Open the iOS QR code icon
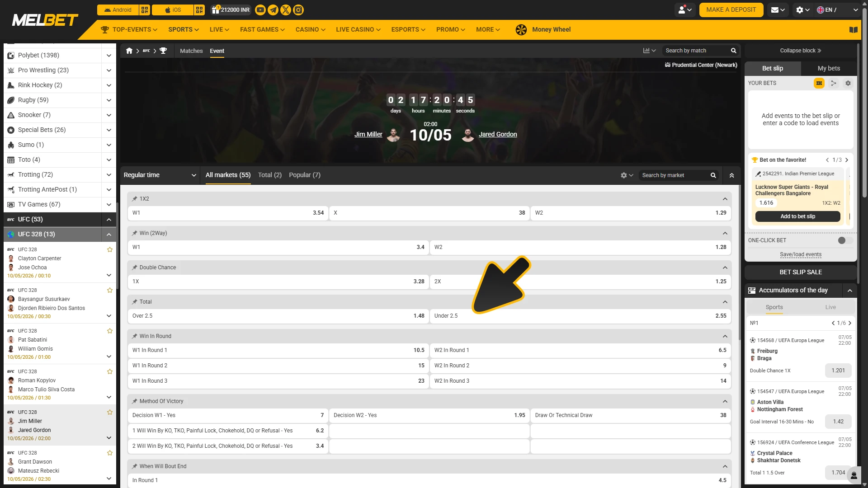The image size is (868, 488). [x=199, y=10]
